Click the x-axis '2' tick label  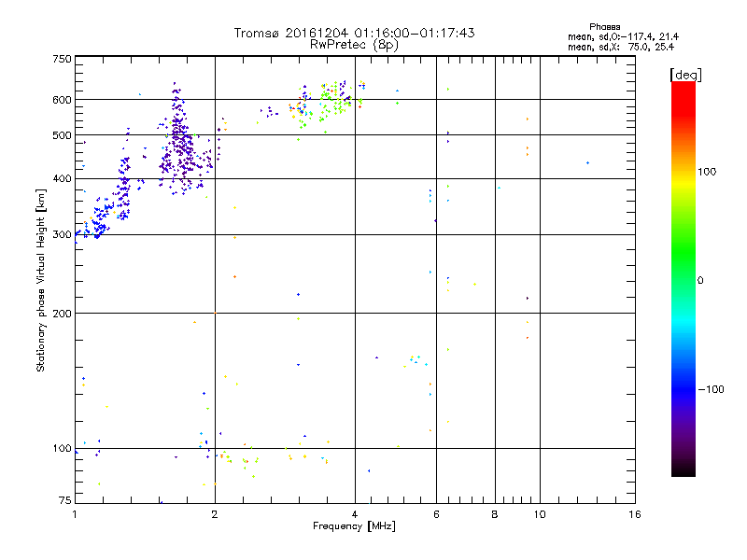215,514
